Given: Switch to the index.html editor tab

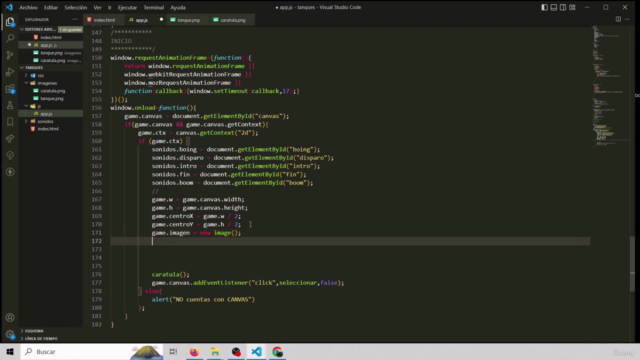Looking at the screenshot, I should click(x=104, y=20).
